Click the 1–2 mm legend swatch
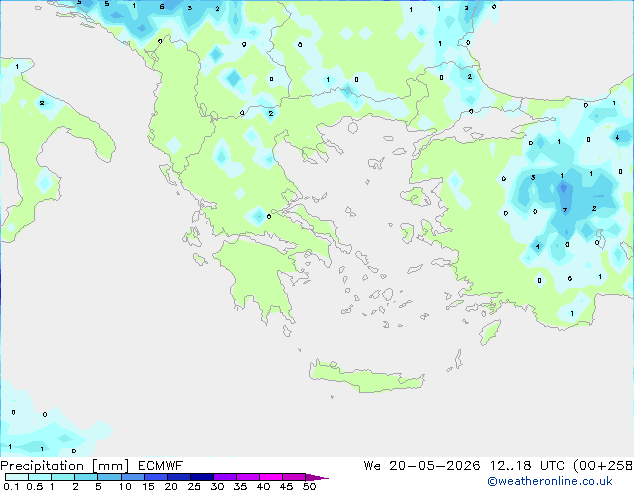This screenshot has height=490, width=634. click(x=63, y=477)
